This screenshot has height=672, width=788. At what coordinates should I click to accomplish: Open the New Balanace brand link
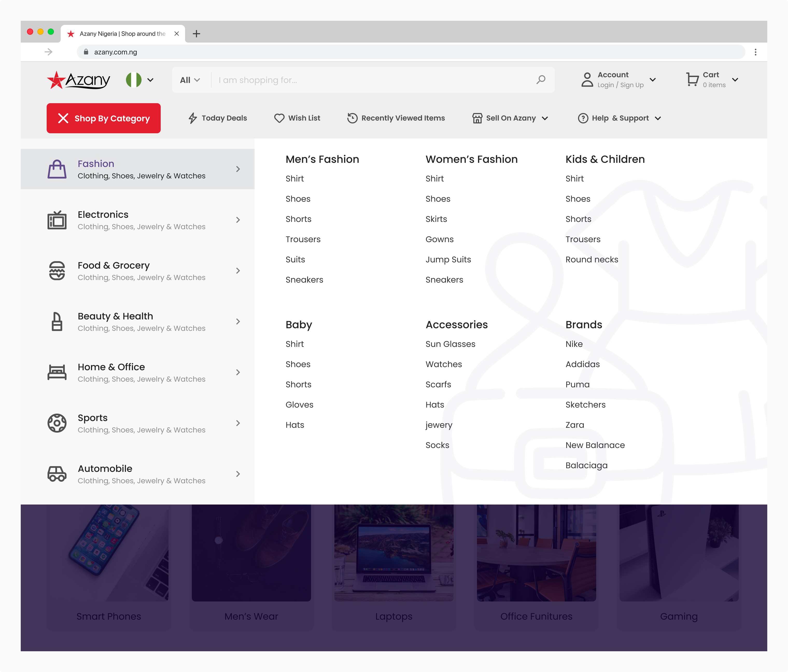(595, 445)
